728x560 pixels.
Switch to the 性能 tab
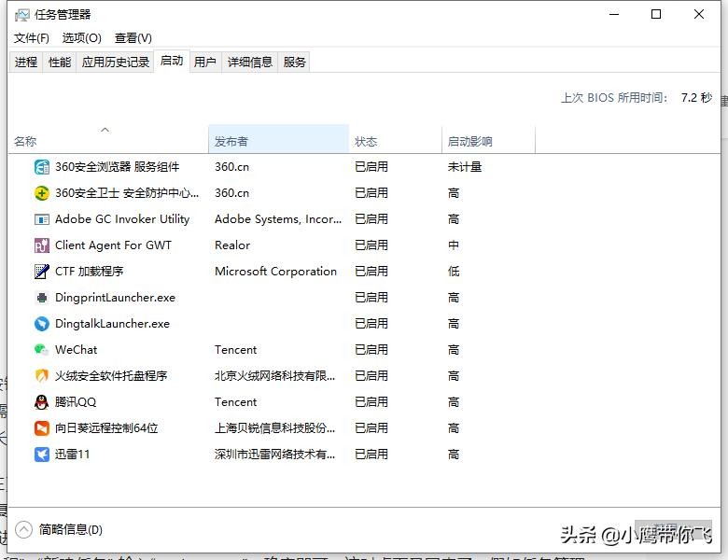click(x=60, y=63)
